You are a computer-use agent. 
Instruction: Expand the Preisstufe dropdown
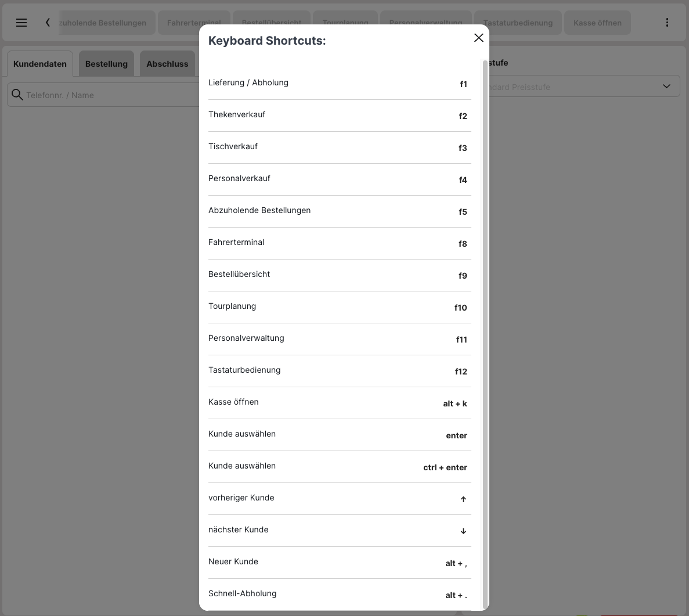[x=666, y=87]
